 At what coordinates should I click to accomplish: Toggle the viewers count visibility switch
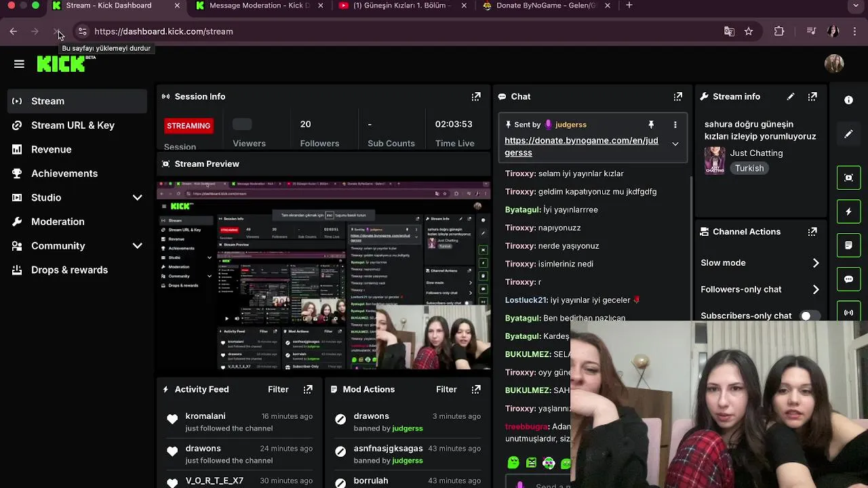coord(242,124)
